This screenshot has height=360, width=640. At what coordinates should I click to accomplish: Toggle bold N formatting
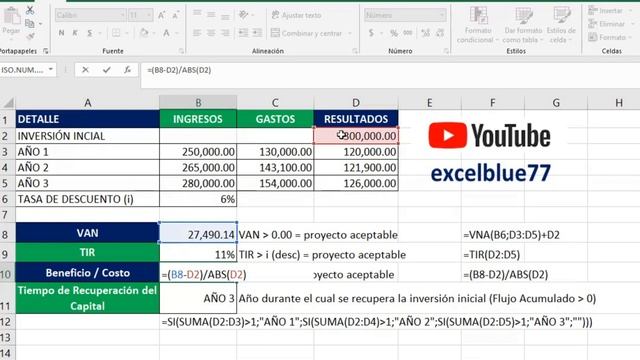coord(61,33)
